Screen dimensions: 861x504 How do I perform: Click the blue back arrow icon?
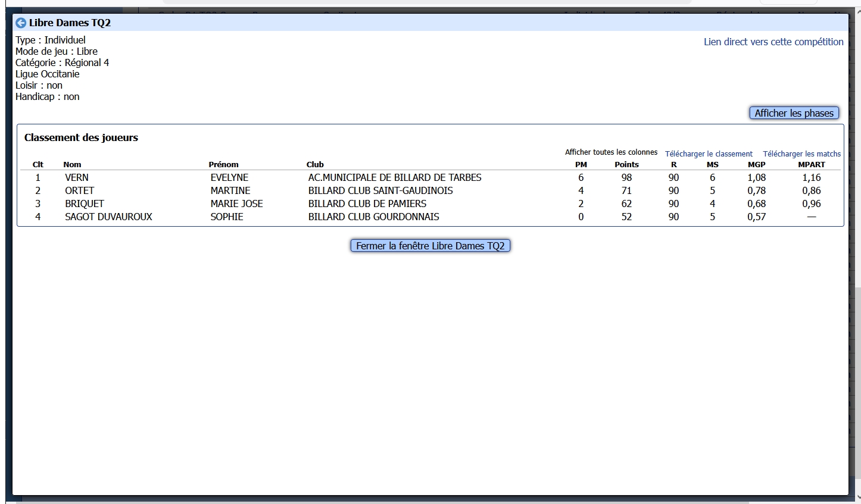21,23
